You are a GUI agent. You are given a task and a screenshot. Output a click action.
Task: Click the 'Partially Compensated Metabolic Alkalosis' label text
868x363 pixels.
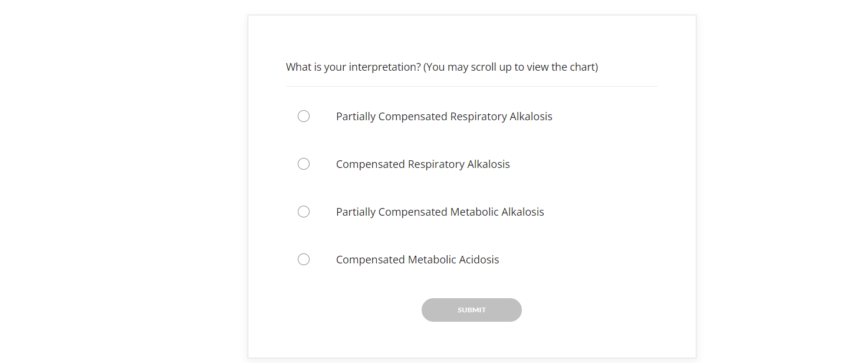point(439,212)
